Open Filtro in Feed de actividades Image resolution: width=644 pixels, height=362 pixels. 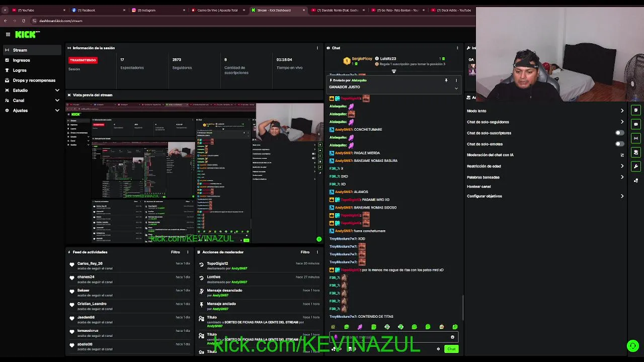point(175,252)
